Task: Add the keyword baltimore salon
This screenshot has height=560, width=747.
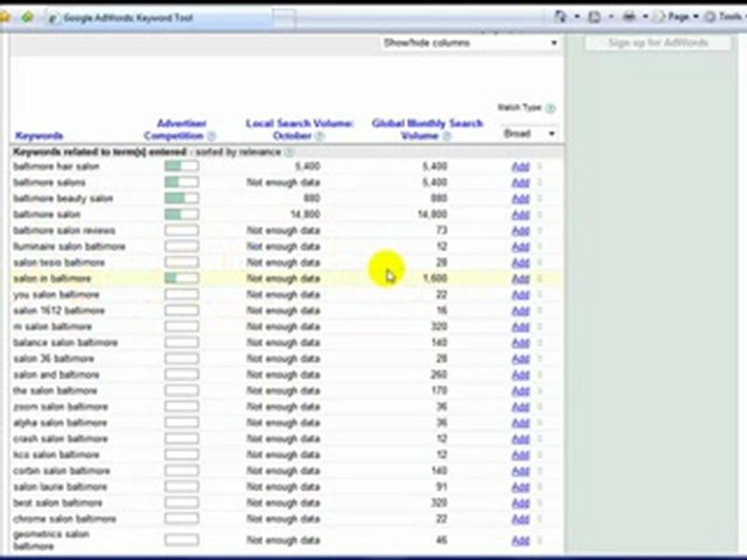Action: click(x=521, y=215)
